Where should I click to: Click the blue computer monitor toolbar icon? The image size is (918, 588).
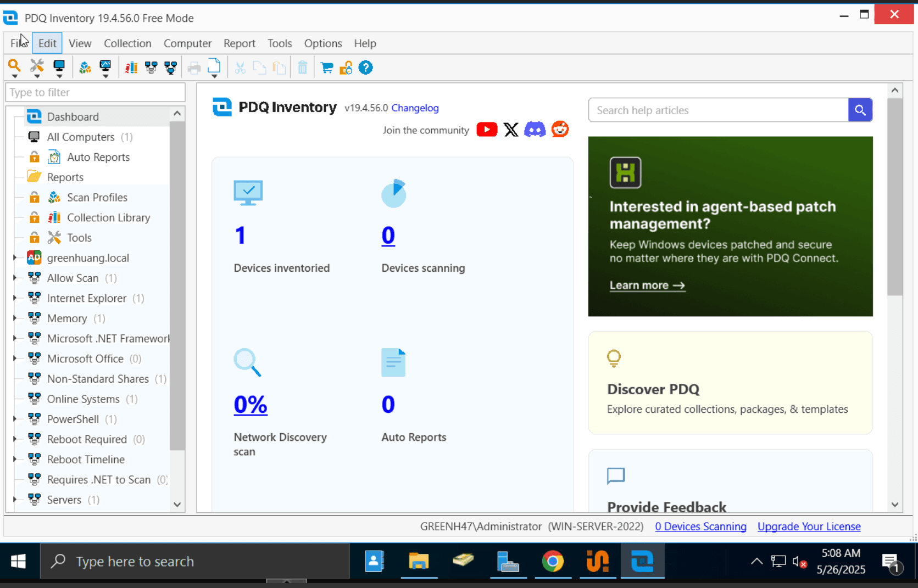[x=59, y=66]
